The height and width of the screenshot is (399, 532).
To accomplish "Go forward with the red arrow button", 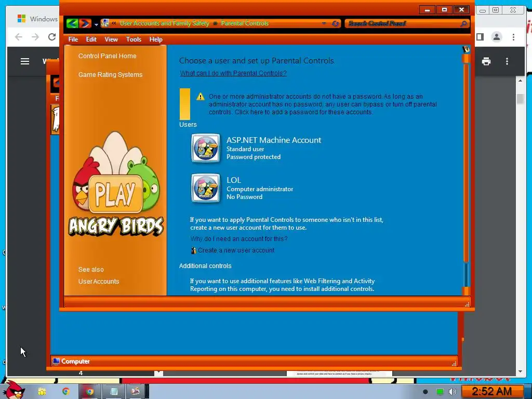I will 85,23.
